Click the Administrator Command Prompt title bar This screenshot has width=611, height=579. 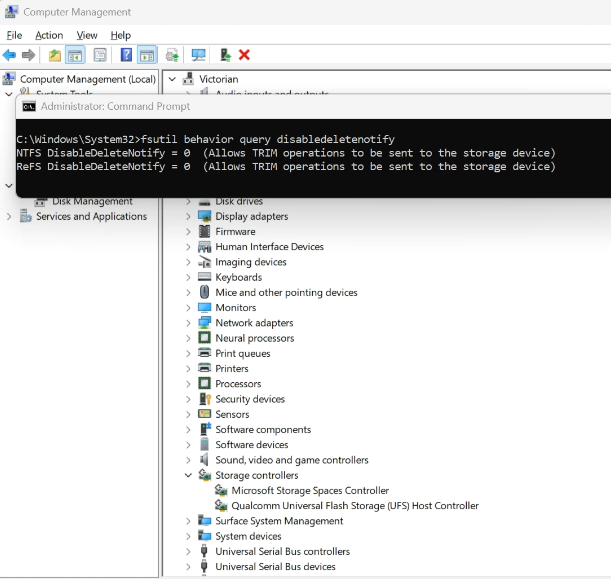300,106
